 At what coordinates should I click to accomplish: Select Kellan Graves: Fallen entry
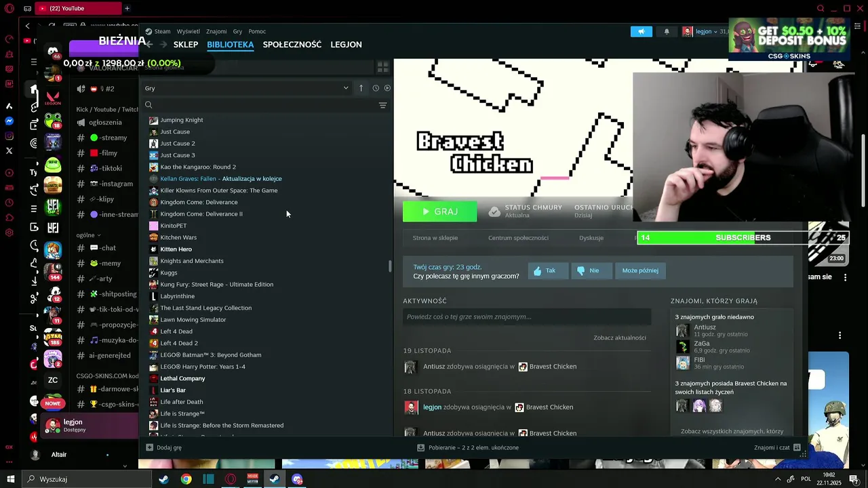coord(220,179)
